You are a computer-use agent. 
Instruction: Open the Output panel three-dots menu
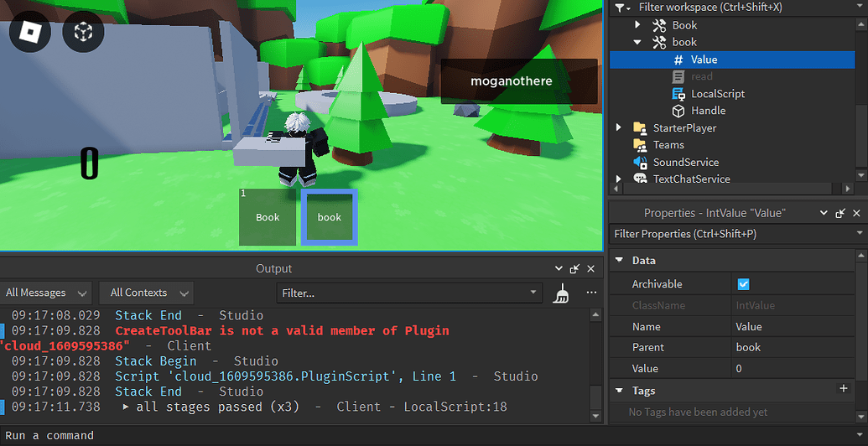point(592,293)
